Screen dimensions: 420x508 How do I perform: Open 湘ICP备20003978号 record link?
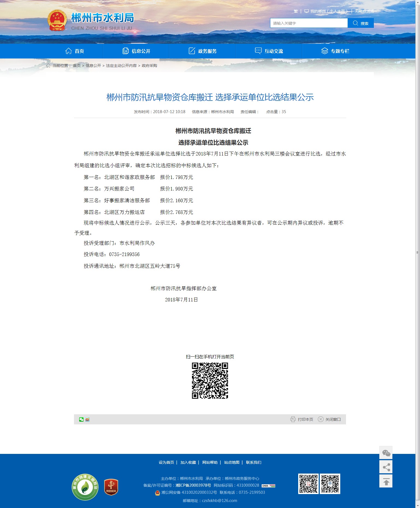point(193,485)
